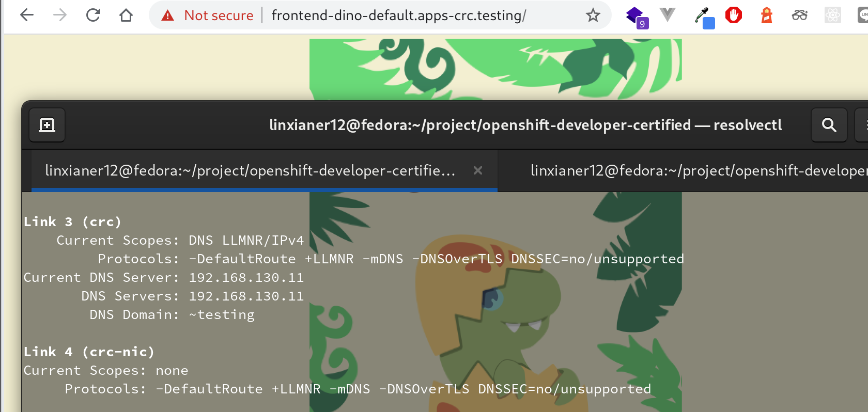Click the 'Current Scopes: none' line
The image size is (868, 412).
pos(105,371)
